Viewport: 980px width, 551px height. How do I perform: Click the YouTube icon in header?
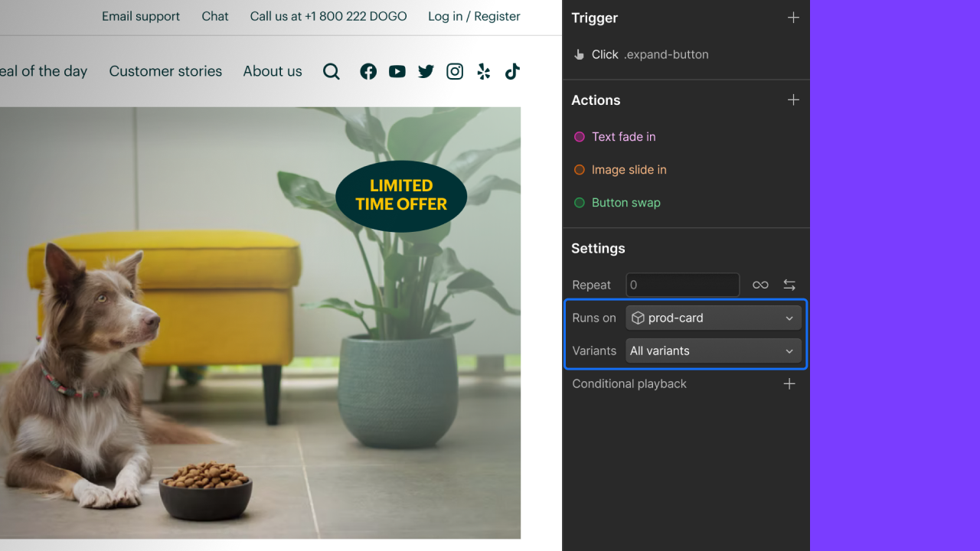(x=397, y=71)
